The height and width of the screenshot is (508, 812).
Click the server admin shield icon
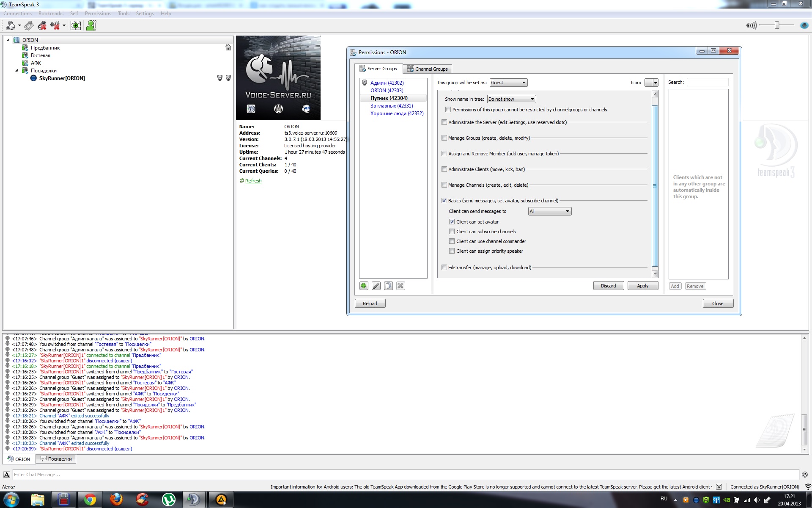228,78
